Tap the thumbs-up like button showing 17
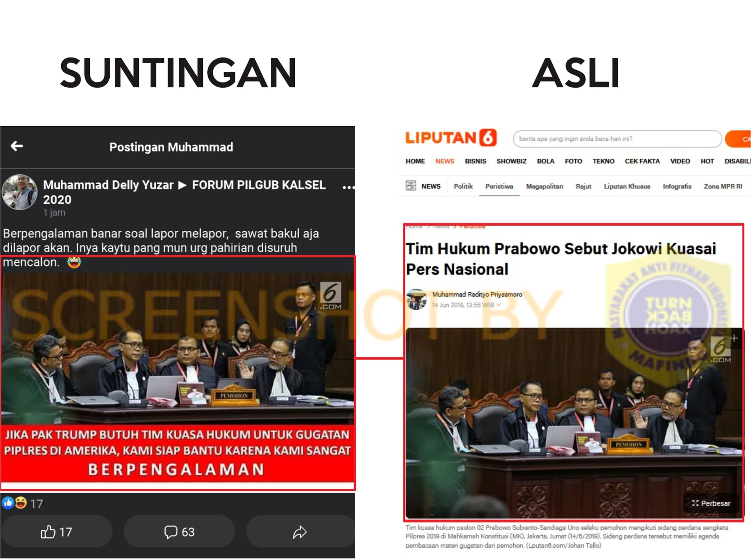Viewport: 751px width, 560px height. (x=57, y=532)
